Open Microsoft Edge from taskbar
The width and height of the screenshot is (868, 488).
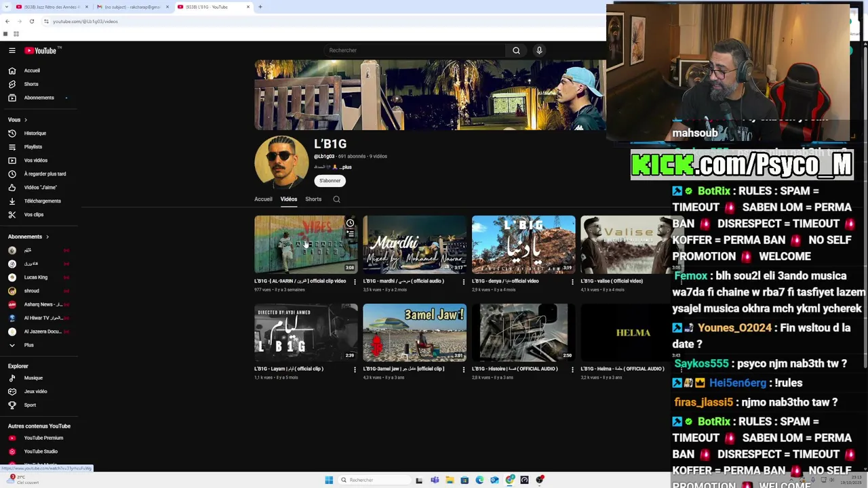(x=479, y=480)
